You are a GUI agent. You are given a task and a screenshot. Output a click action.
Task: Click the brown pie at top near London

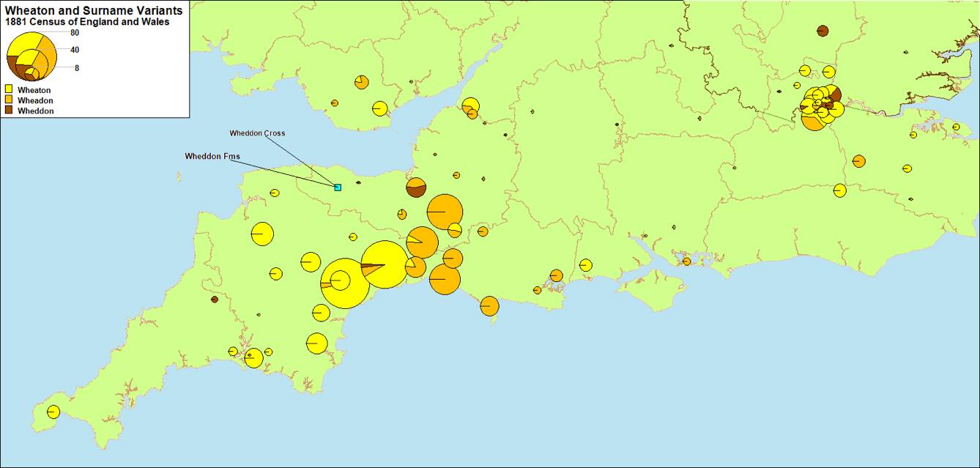(823, 31)
